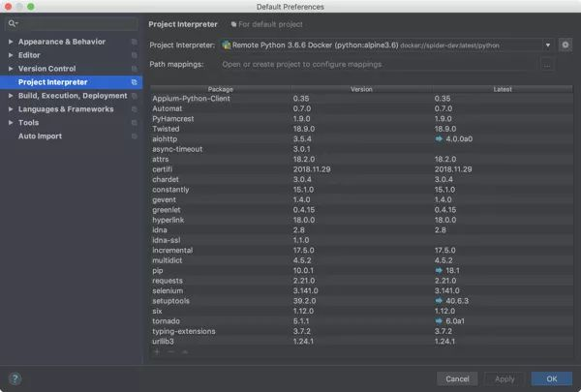This screenshot has height=392, width=581.
Task: Select the aiohttp package row
Action: point(361,139)
